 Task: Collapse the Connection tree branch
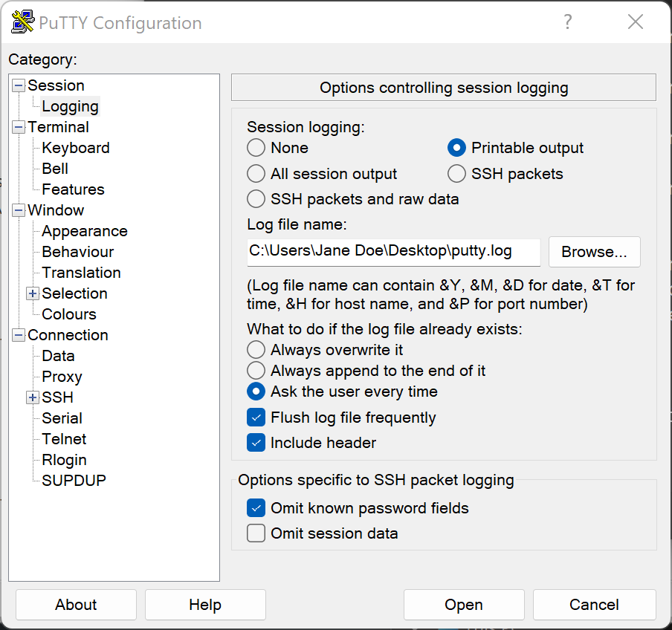17,335
